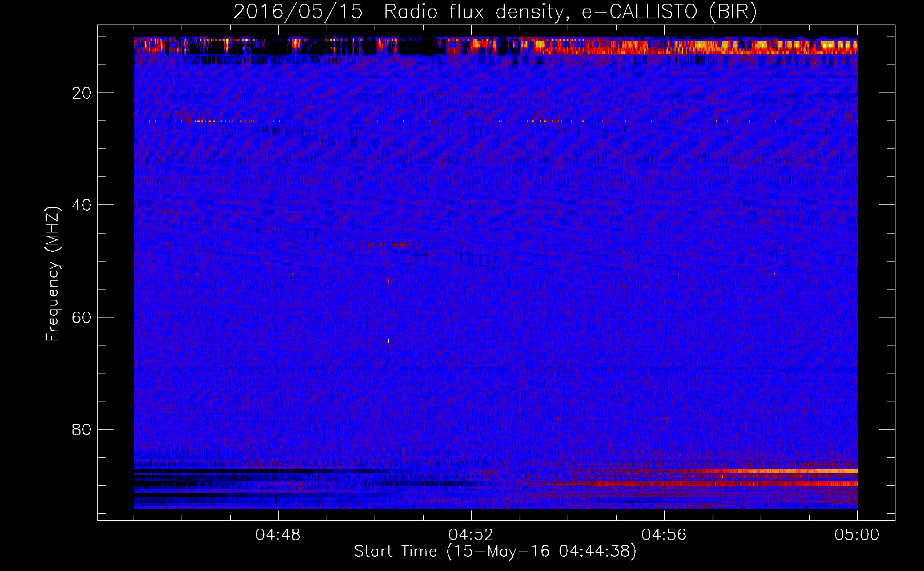Click the 04:56 time tick label

coord(664,535)
